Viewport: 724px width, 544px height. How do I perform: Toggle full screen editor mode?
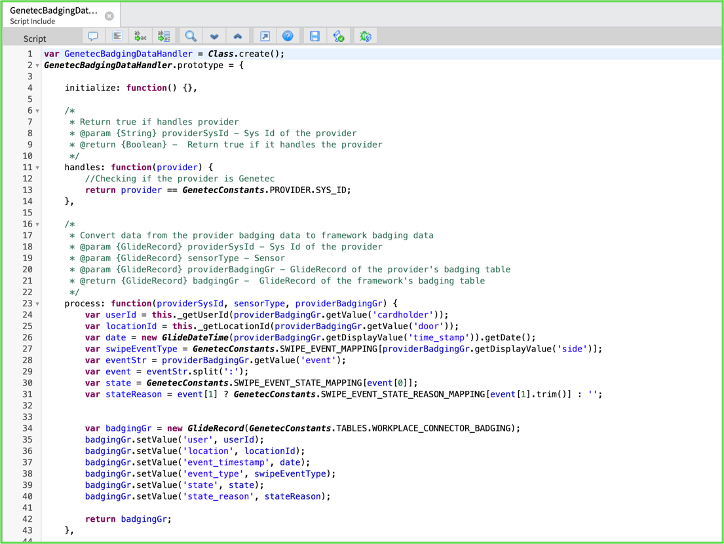coord(264,36)
